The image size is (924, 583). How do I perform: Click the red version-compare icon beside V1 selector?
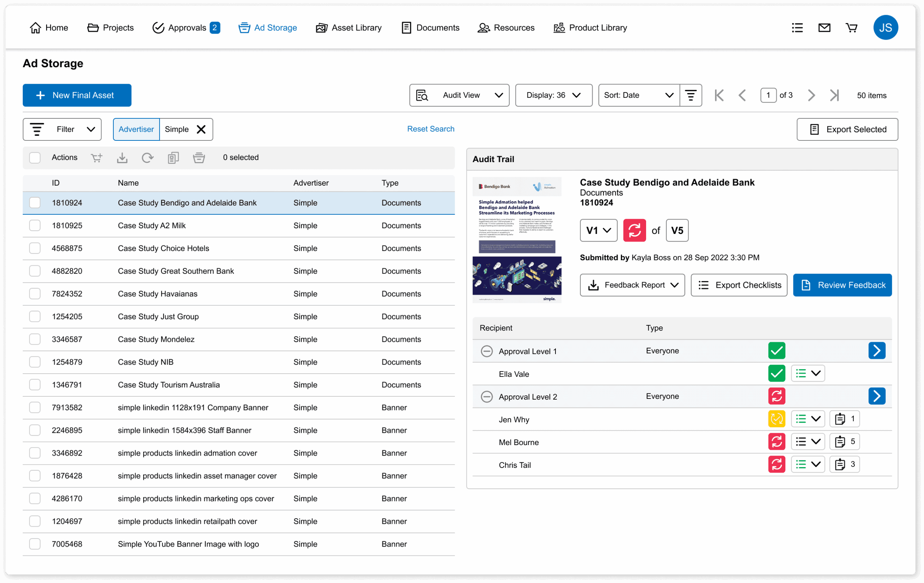click(x=635, y=230)
